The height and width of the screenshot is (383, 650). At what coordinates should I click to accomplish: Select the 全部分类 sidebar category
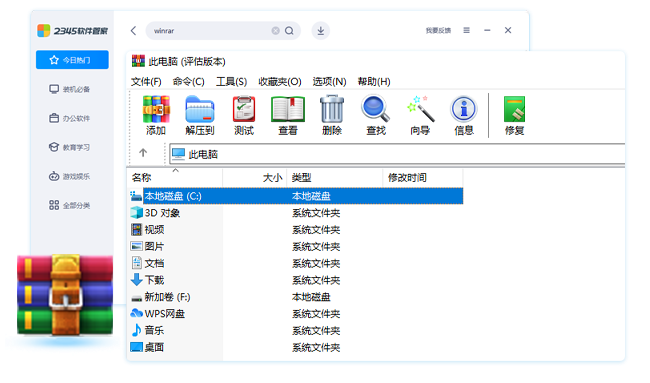70,205
